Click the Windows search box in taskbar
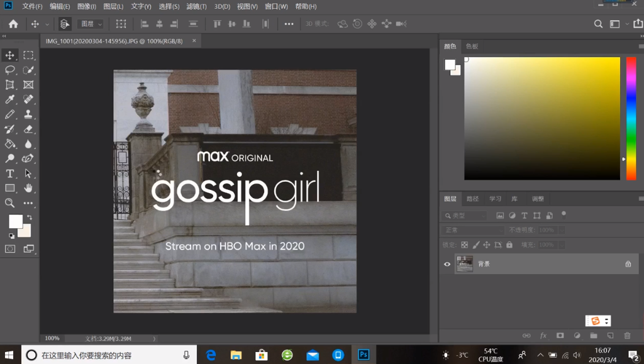 point(109,355)
